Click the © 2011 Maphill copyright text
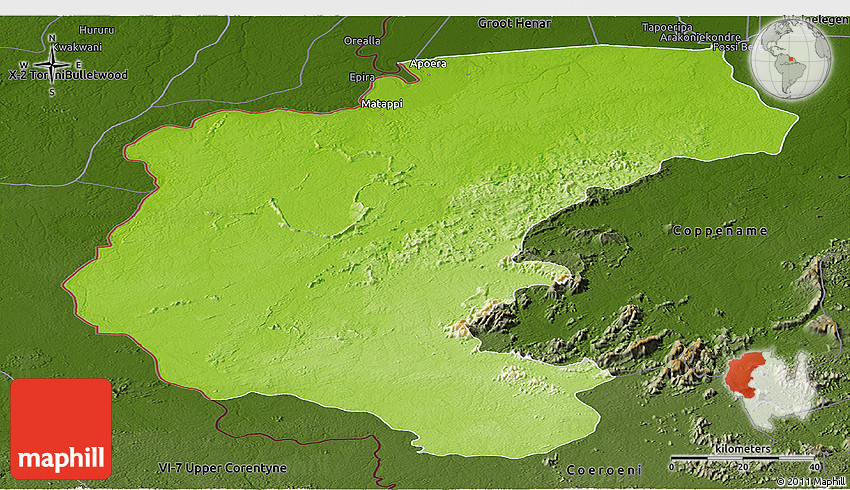Screen dimensions: 850x490 (810, 482)
